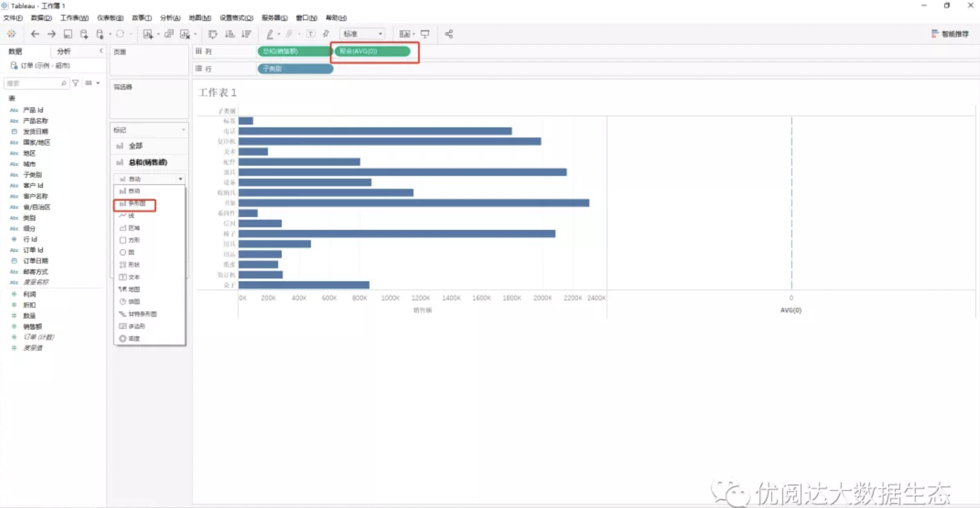980x508 pixels.
Task: Click the 总和(销售额) pill on Columns
Action: pyautogui.click(x=294, y=51)
